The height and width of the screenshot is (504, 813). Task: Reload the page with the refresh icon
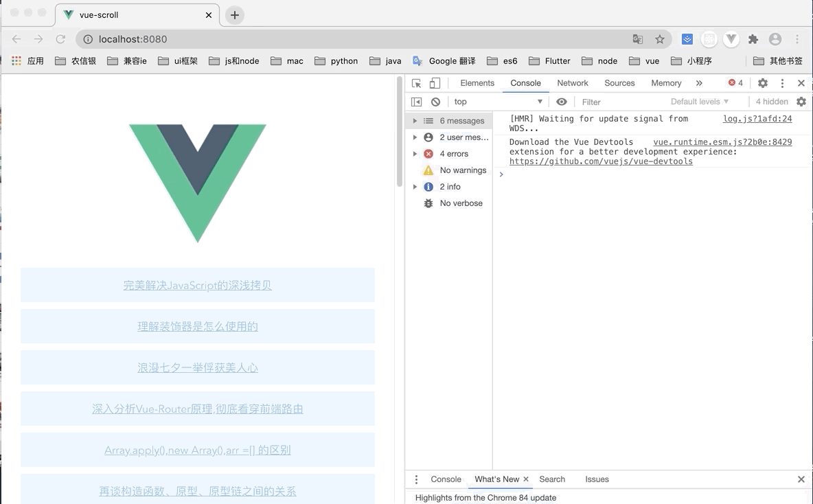pyautogui.click(x=60, y=39)
